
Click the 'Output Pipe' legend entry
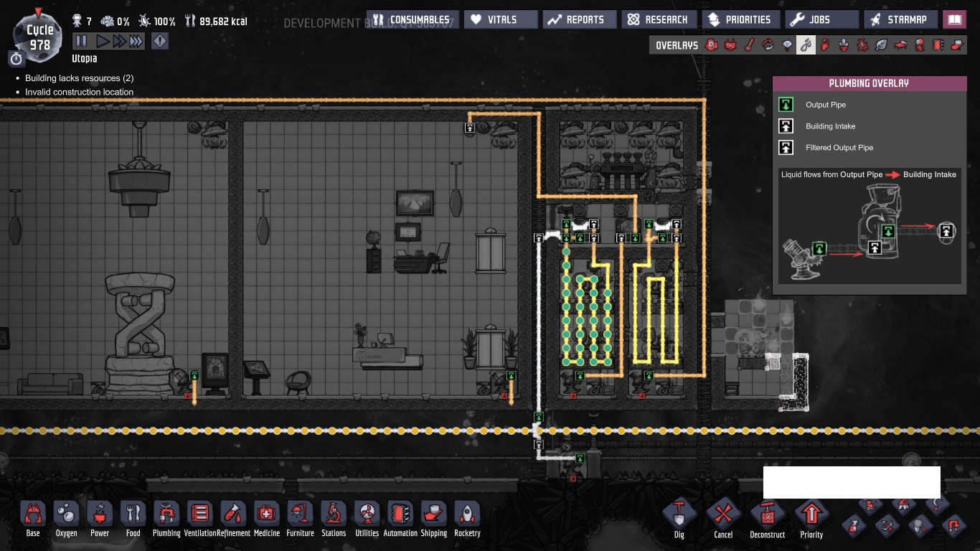826,105
